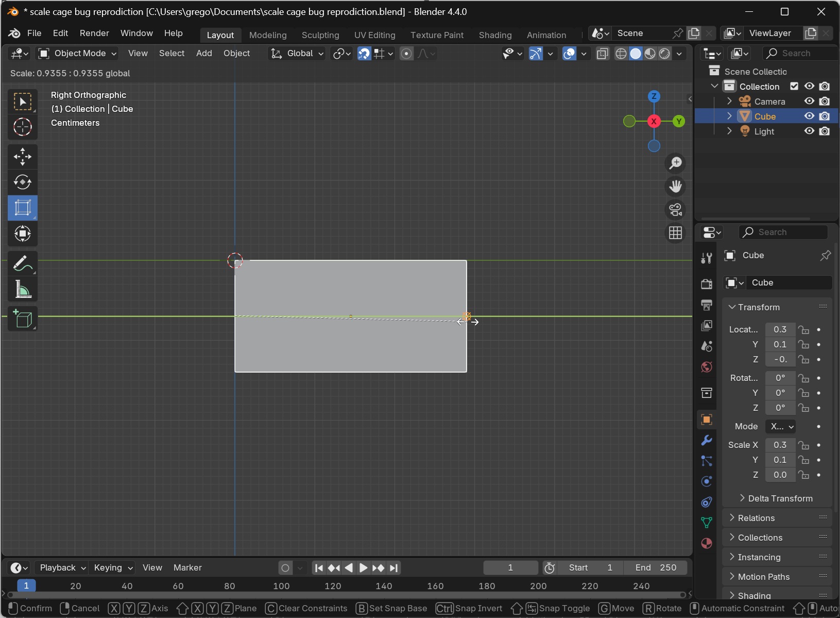This screenshot has width=840, height=618.
Task: Toggle X-ray view in header
Action: [602, 54]
